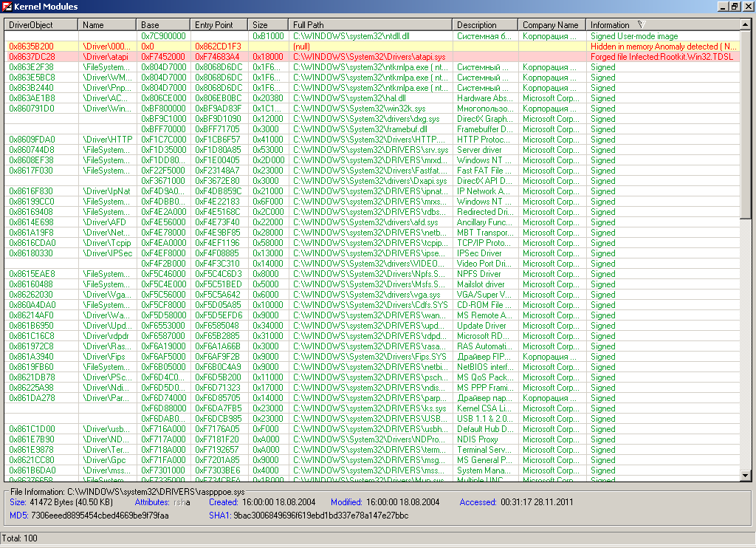Select the row for ntdll.dll
This screenshot has width=756, height=548.
coord(372,36)
